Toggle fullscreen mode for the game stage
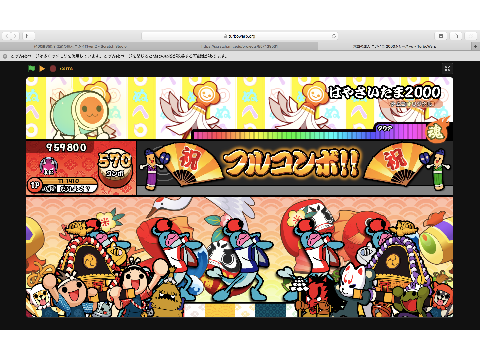The image size is (480, 360). click(x=447, y=69)
